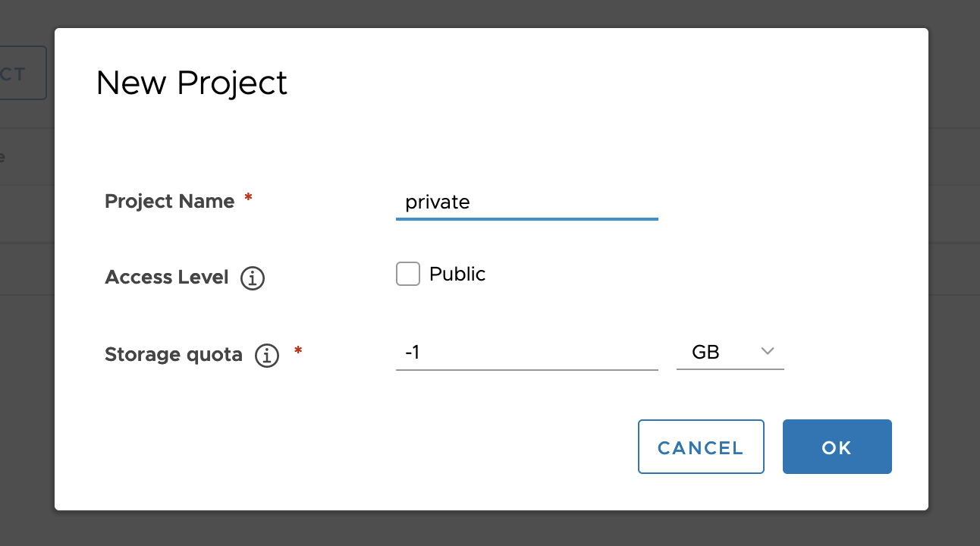Click the asterisk next to Storage quota
980x546 pixels.
pyautogui.click(x=297, y=350)
